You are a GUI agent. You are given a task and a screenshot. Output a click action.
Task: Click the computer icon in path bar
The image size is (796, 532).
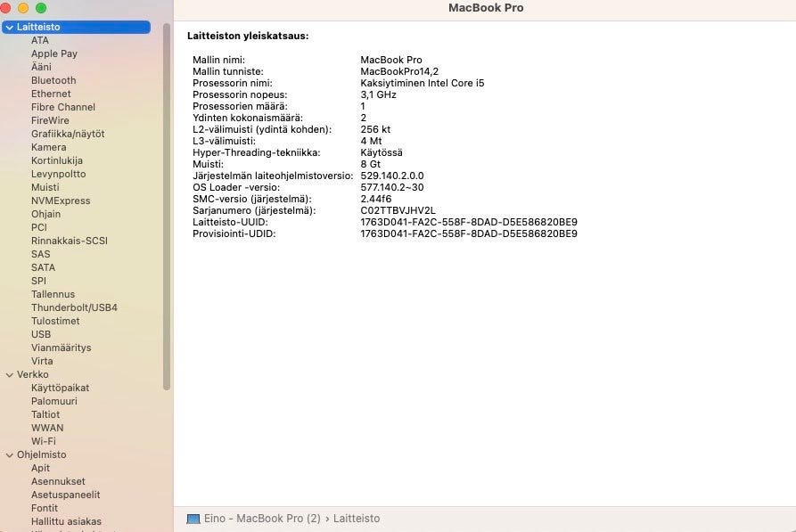[193, 519]
